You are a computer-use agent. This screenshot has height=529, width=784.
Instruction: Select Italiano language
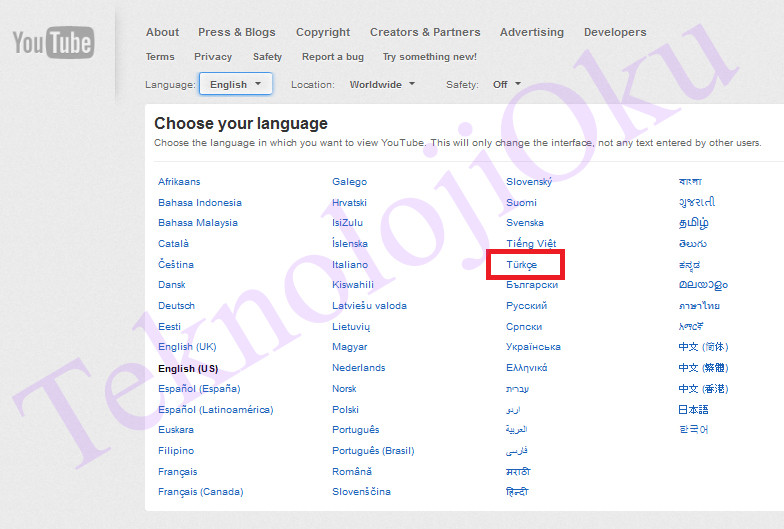point(350,264)
